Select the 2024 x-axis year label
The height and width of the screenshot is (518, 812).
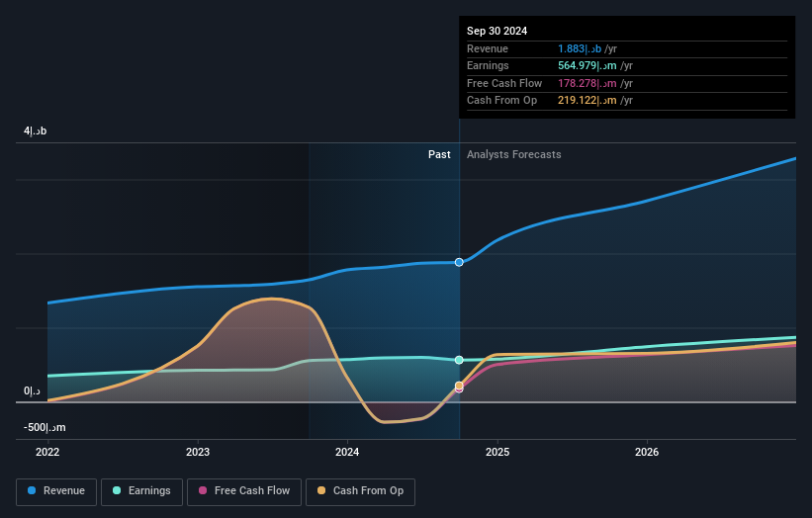click(347, 452)
